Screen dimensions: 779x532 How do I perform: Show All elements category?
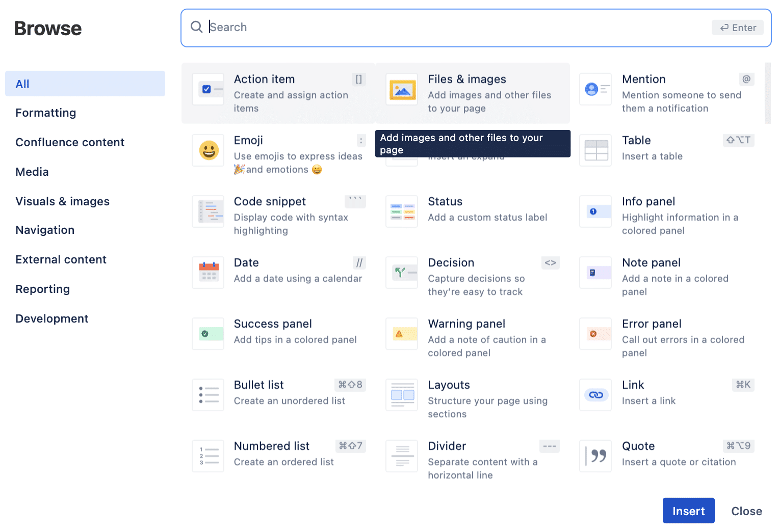pyautogui.click(x=85, y=84)
